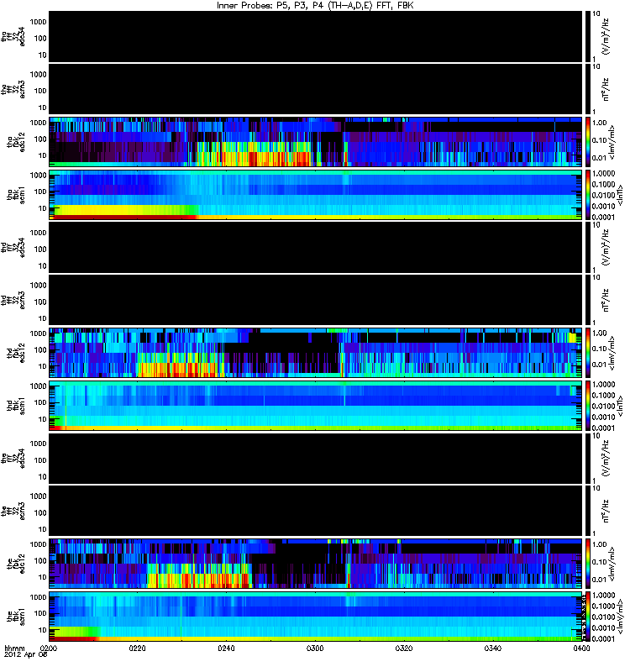Click the '<|nT|>' unit label of tha fbk scm1

click(x=620, y=195)
